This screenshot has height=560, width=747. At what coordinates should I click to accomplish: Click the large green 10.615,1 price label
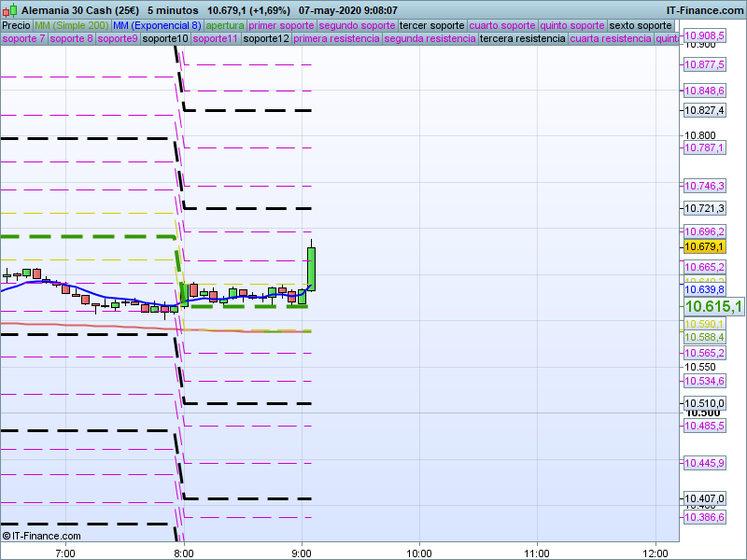713,306
